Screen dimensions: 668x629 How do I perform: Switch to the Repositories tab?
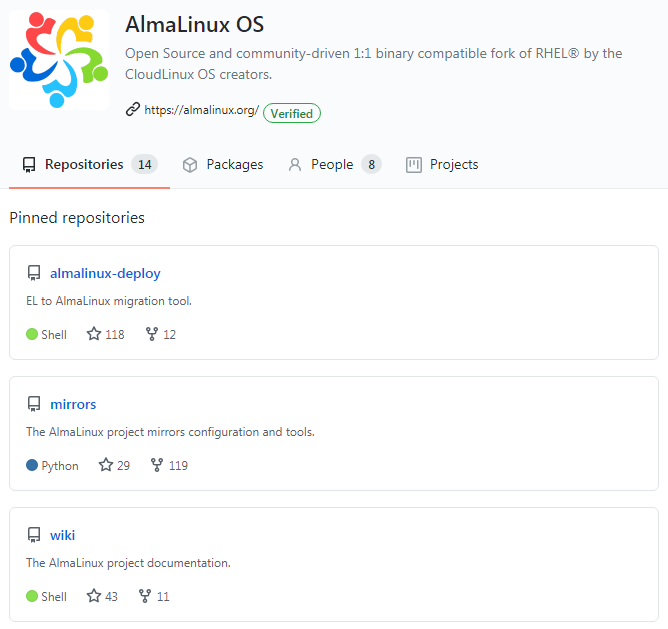tap(89, 165)
